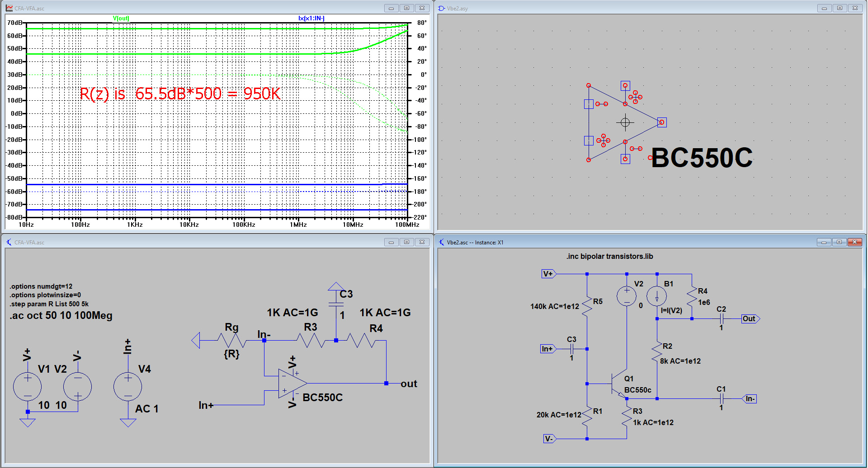Select the large BC550C label in symbol editor
The image size is (868, 468).
(x=702, y=158)
